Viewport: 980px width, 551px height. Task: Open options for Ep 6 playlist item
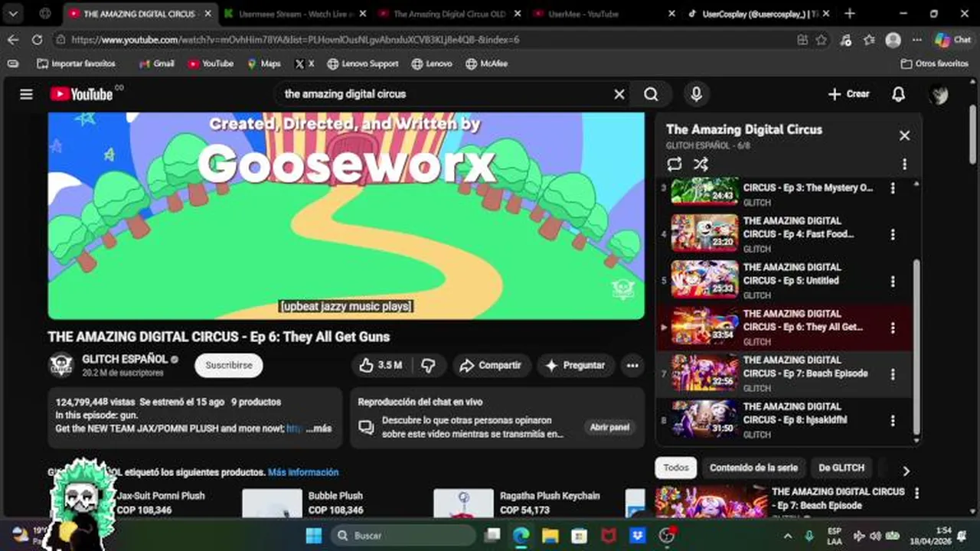[x=893, y=328]
